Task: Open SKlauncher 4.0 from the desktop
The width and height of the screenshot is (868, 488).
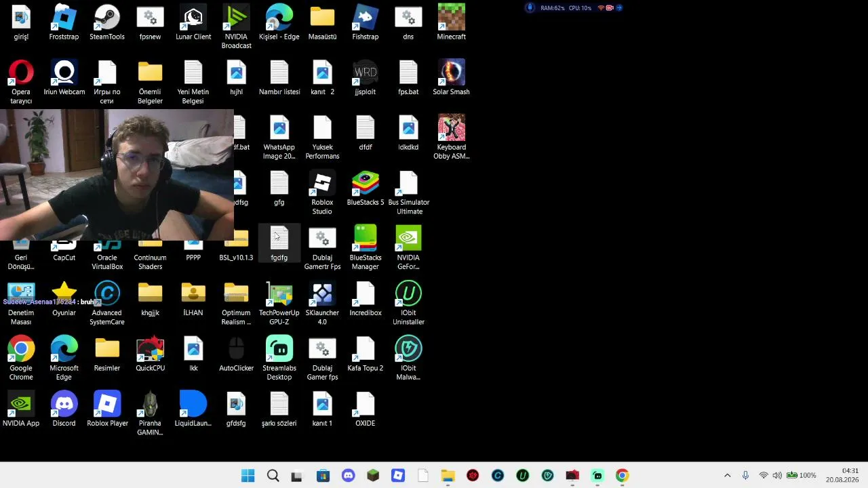Action: (x=322, y=304)
